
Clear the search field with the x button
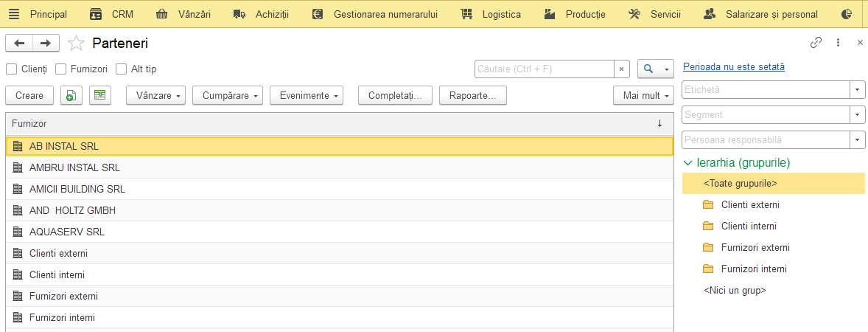tap(622, 69)
